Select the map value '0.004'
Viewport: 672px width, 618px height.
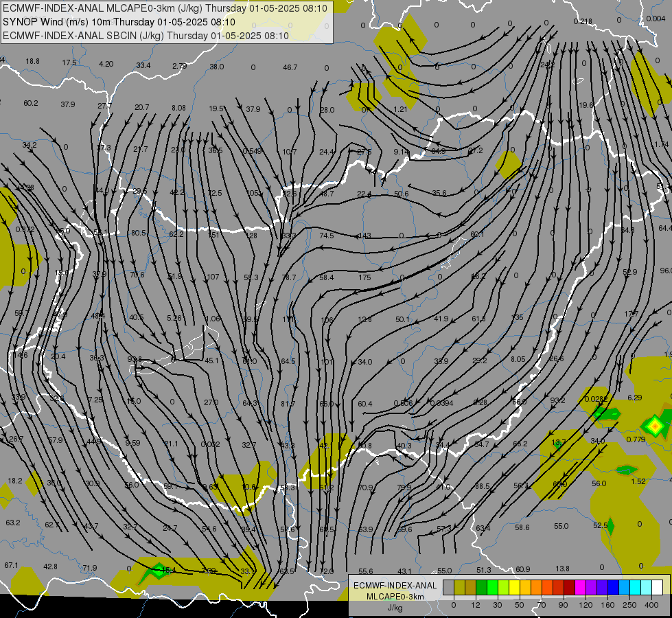click(656, 19)
